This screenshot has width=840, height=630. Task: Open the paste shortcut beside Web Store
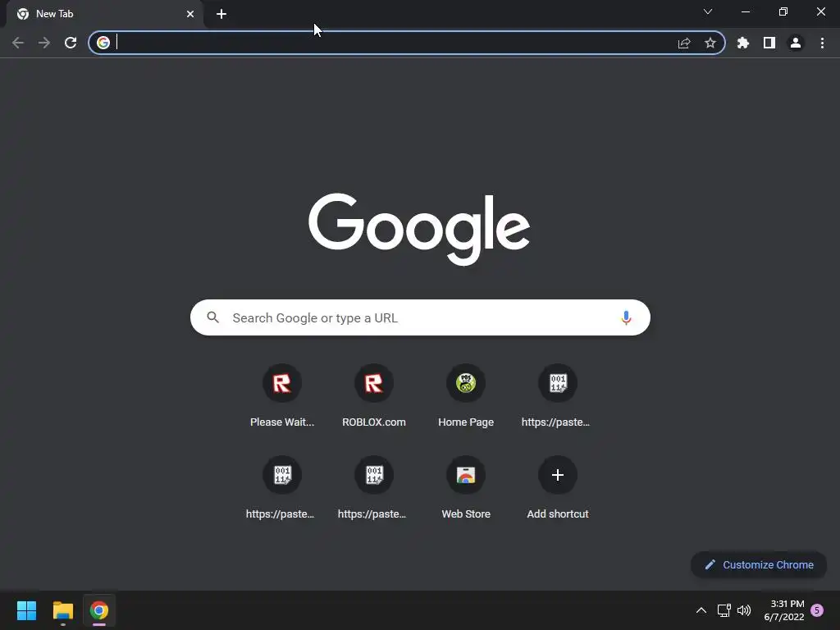pyautogui.click(x=374, y=488)
